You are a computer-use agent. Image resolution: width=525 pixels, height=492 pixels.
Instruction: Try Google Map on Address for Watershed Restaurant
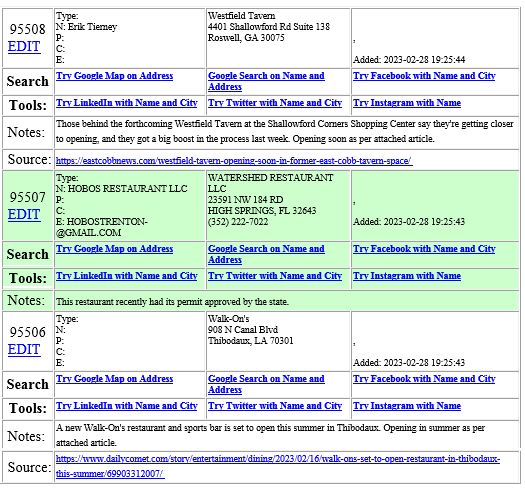[x=115, y=249]
